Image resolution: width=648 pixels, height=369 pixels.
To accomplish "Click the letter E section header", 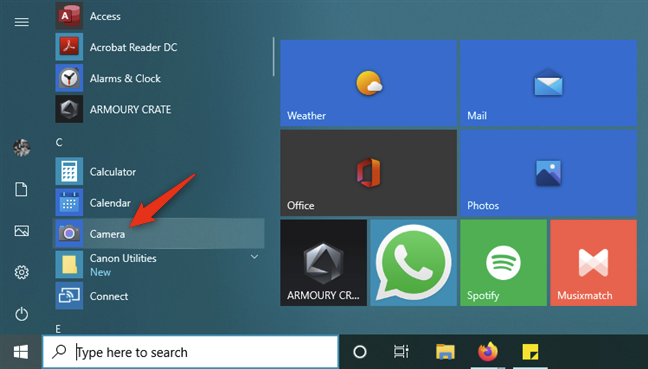I will click(58, 329).
